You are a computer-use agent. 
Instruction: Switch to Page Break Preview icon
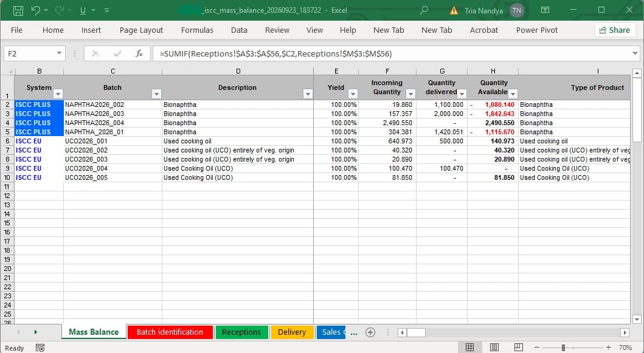pos(519,348)
